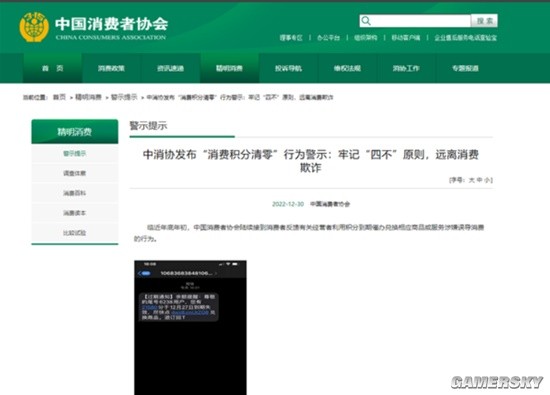Open 维权法规 navigation menu item
The height and width of the screenshot is (395, 550).
click(x=347, y=68)
